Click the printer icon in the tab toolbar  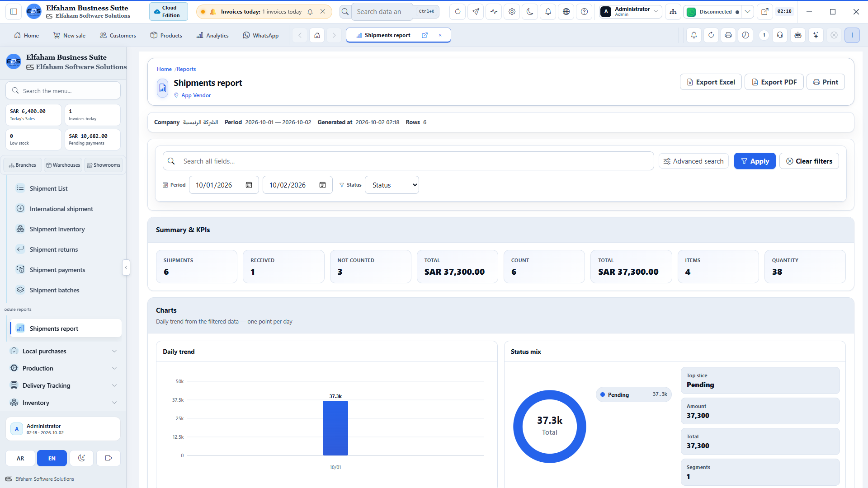tap(728, 35)
